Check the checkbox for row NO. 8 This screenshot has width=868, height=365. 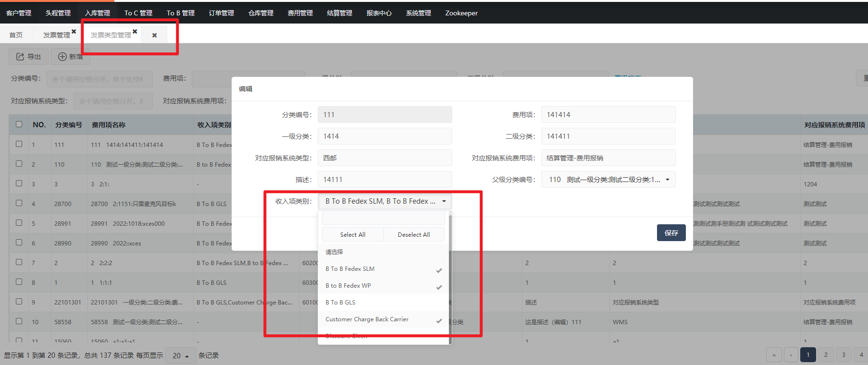coord(19,281)
